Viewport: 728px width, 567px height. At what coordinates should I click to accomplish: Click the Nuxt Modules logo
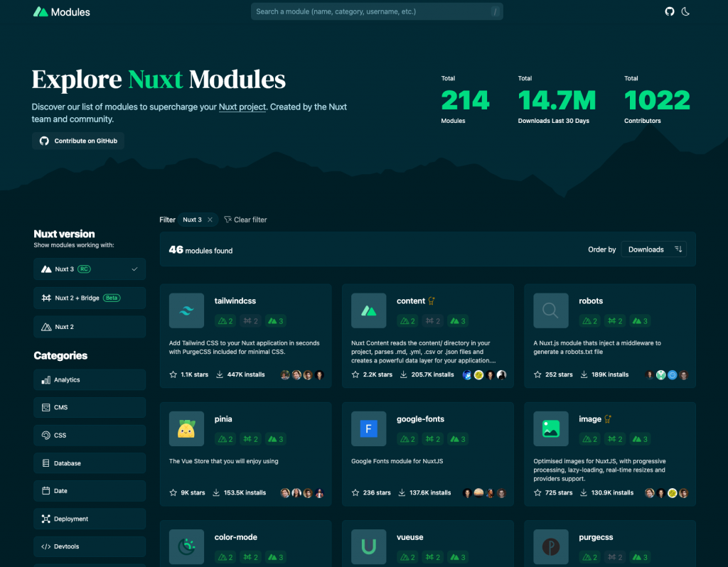[61, 12]
